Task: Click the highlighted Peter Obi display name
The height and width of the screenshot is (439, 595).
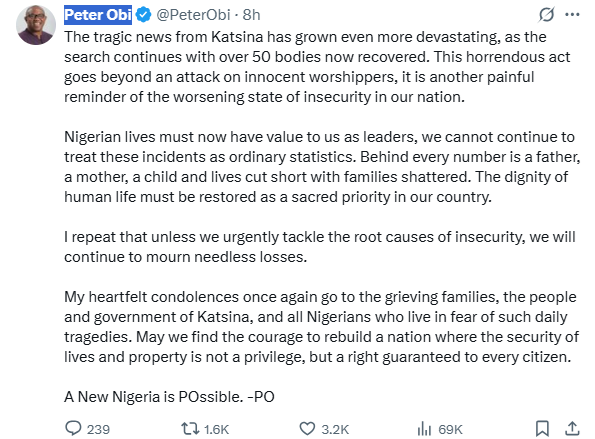Action: click(98, 15)
